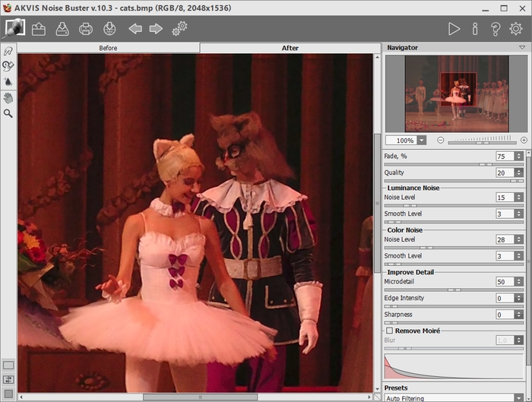Screen dimensions: 532x402
Task: Select the Zoom magnifier tool
Action: 8,114
